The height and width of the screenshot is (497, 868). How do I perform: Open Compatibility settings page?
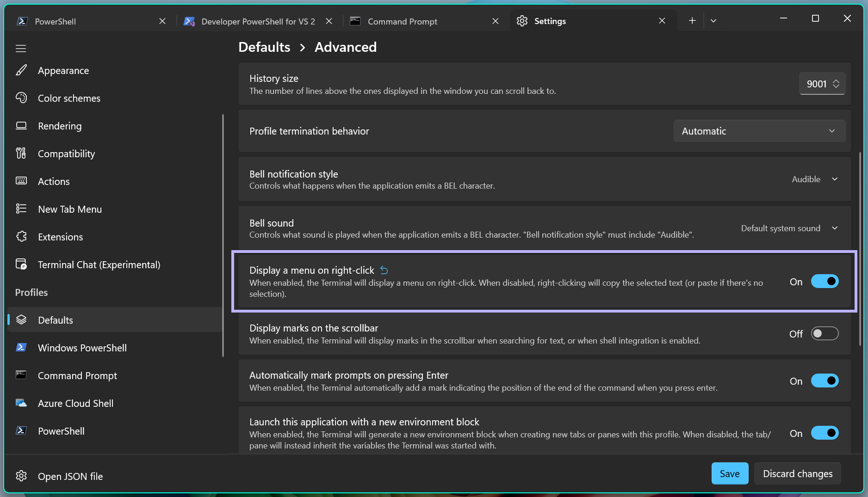115,153
